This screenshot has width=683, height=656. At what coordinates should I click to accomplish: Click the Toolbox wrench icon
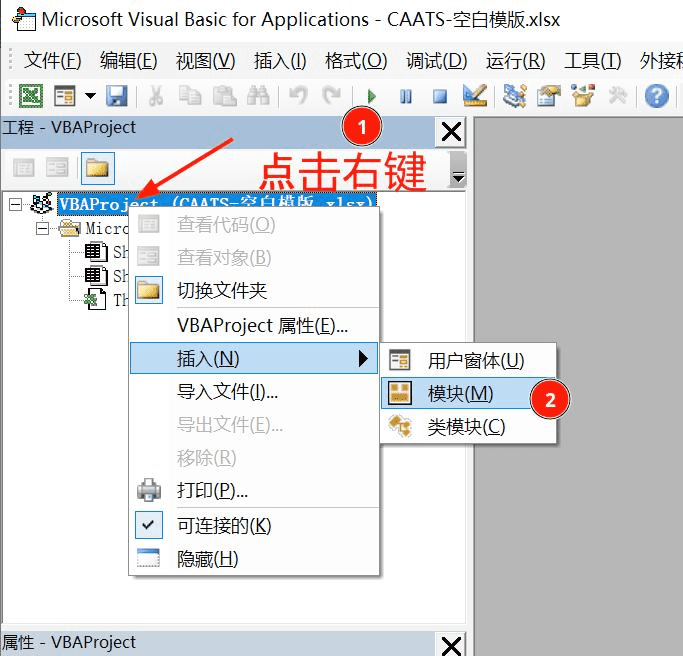618,95
